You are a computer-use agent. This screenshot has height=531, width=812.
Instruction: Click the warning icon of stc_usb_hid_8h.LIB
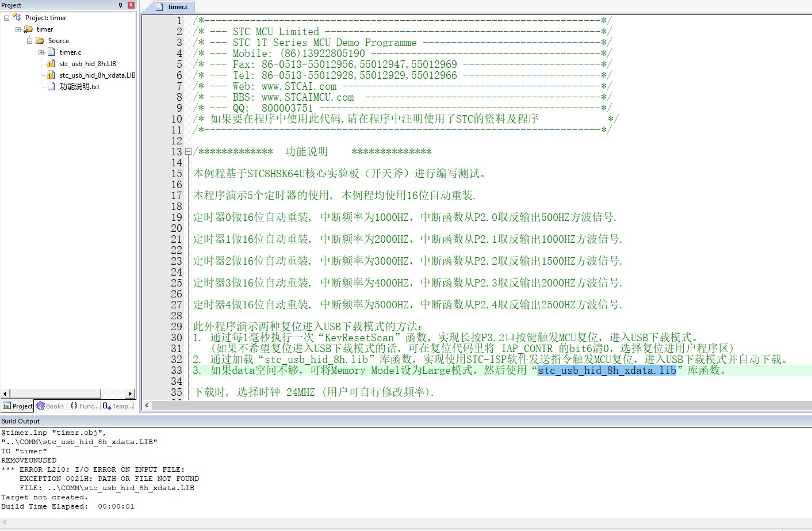click(x=51, y=64)
